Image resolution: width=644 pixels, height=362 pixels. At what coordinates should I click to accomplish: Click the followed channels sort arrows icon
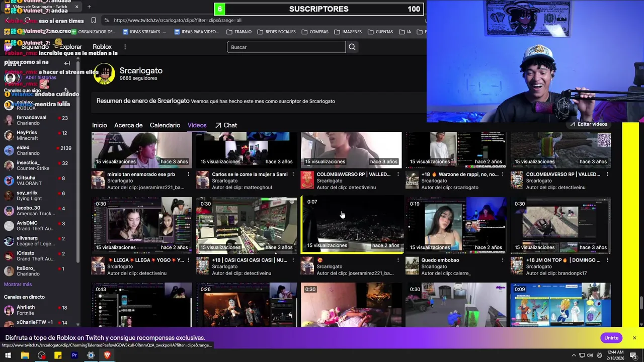[65, 90]
